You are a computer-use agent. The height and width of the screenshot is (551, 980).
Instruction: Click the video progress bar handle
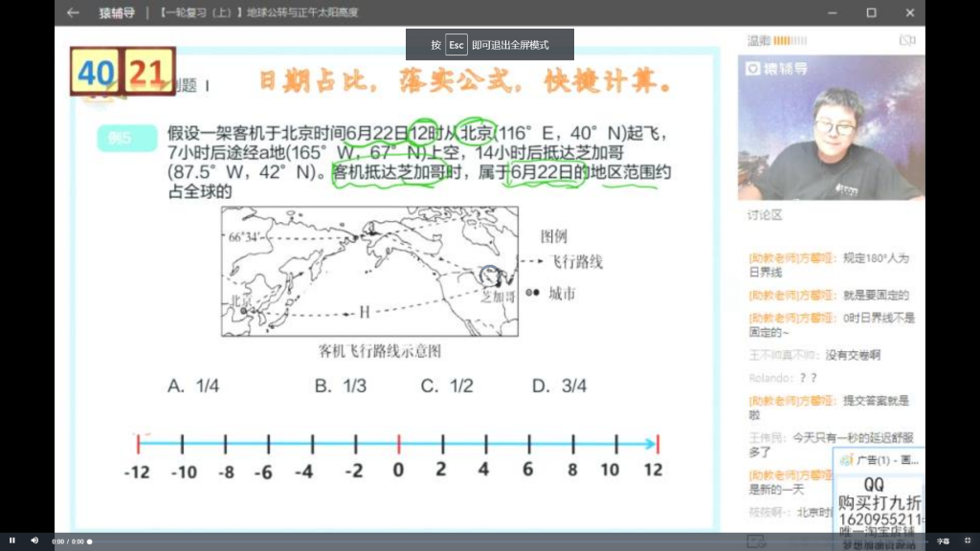(90, 541)
